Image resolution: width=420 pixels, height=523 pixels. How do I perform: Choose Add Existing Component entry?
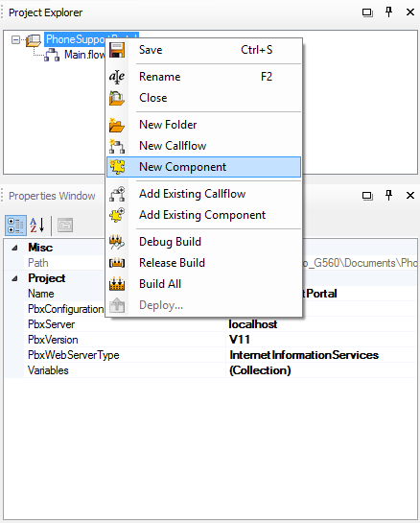pyautogui.click(x=203, y=215)
